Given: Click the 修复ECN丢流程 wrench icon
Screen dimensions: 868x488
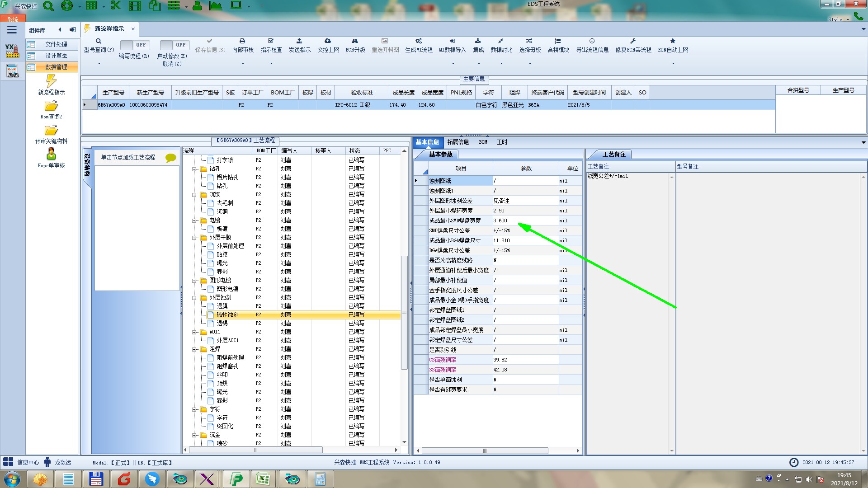Looking at the screenshot, I should coord(633,41).
